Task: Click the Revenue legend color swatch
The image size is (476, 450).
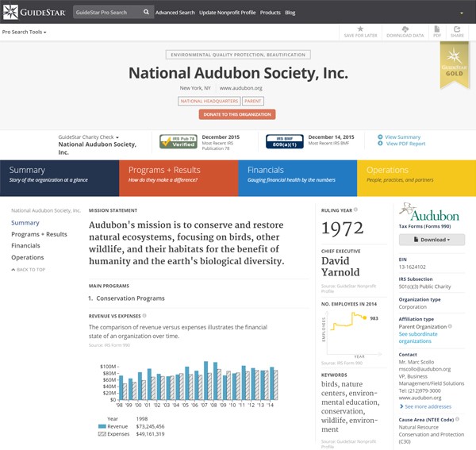Action: (x=102, y=426)
